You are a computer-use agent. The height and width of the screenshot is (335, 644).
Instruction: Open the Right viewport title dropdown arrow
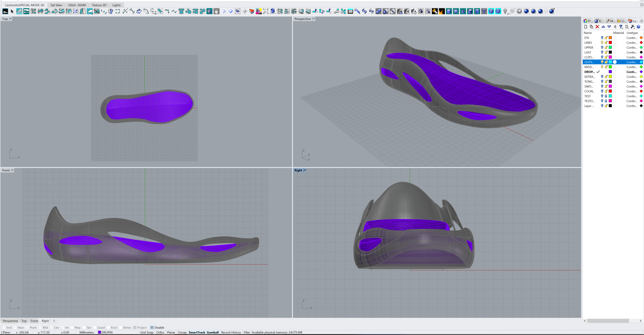pyautogui.click(x=305, y=170)
